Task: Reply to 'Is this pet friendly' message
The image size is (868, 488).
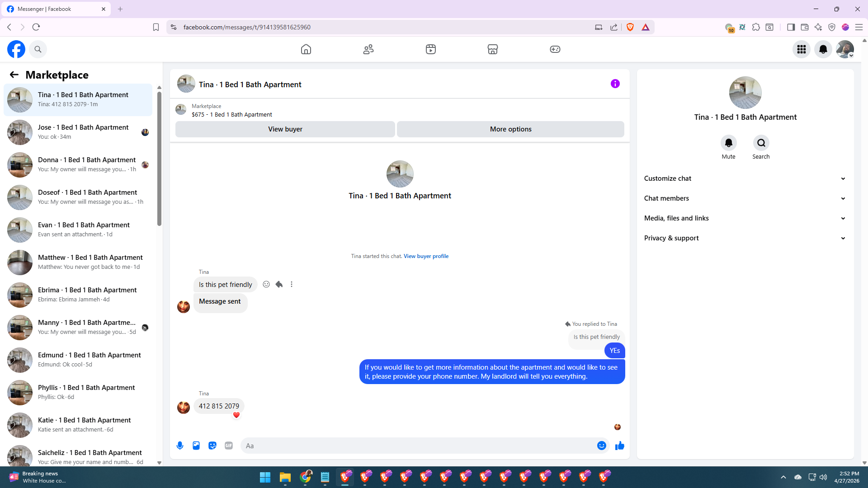Action: point(279,284)
